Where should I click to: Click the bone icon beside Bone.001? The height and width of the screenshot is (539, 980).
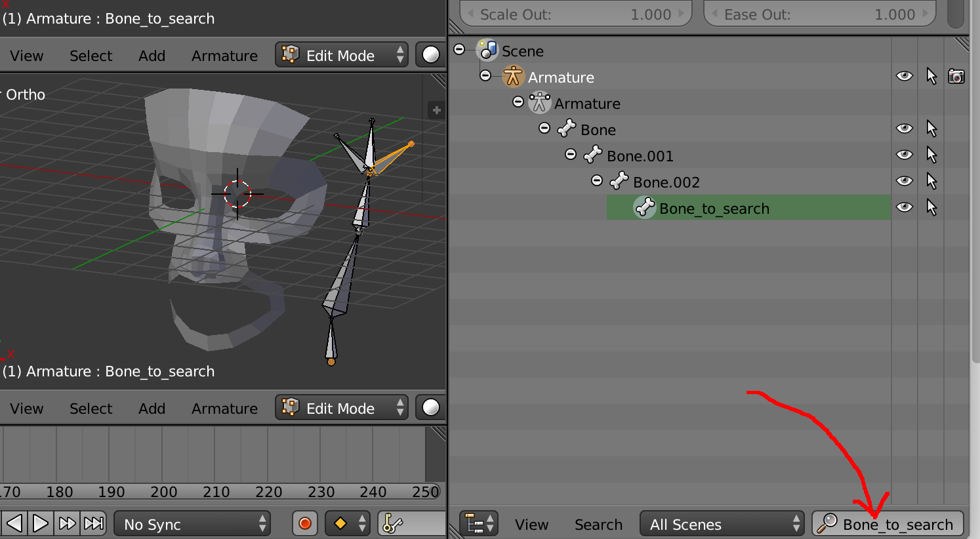(592, 155)
